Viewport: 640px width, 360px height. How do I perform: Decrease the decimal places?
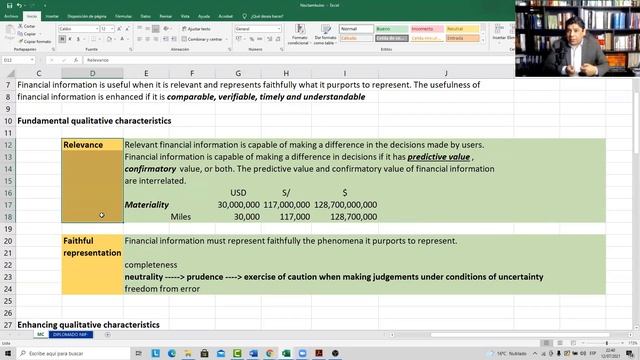tap(278, 39)
